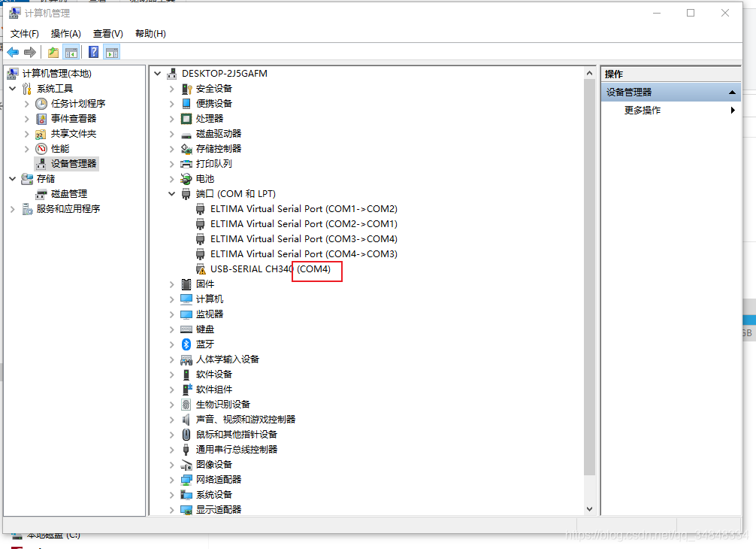Click the 共享文件夹 shared folder icon
This screenshot has height=549, width=756.
point(41,134)
